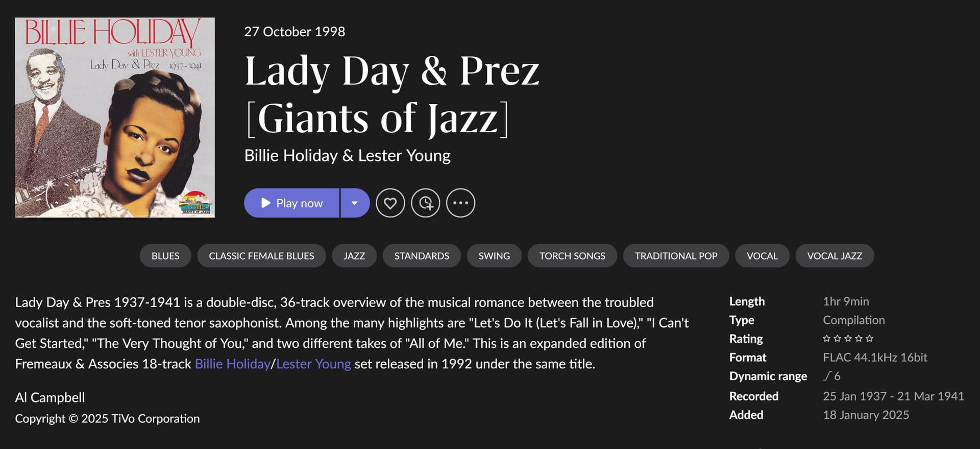Click the SWING genre tag

(x=494, y=256)
